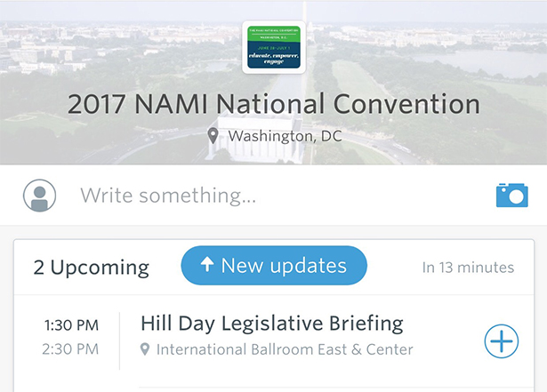The image size is (547, 392).
Task: Load the New updates button
Action: (274, 266)
